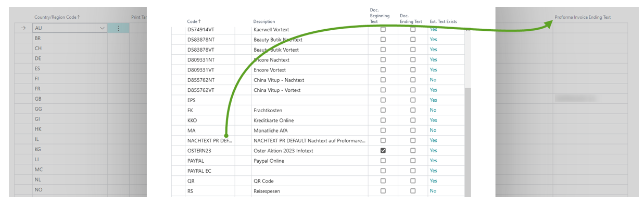Sort by the Code column header
Image resolution: width=644 pixels, height=205 pixels.
(194, 21)
